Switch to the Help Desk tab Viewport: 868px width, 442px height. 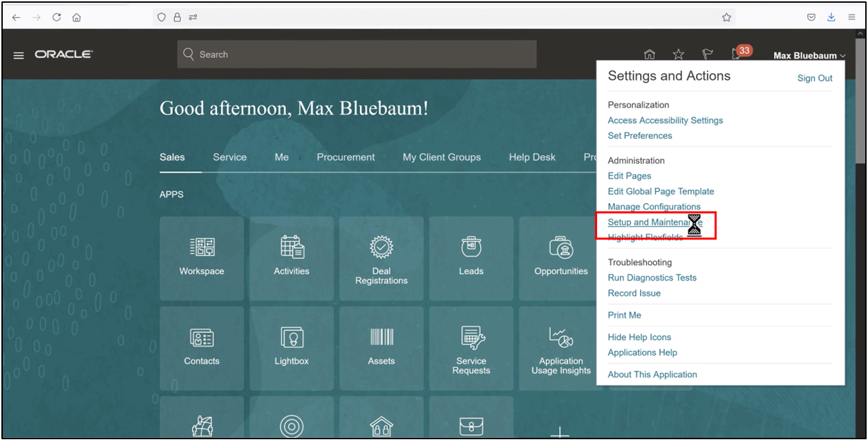pos(532,157)
